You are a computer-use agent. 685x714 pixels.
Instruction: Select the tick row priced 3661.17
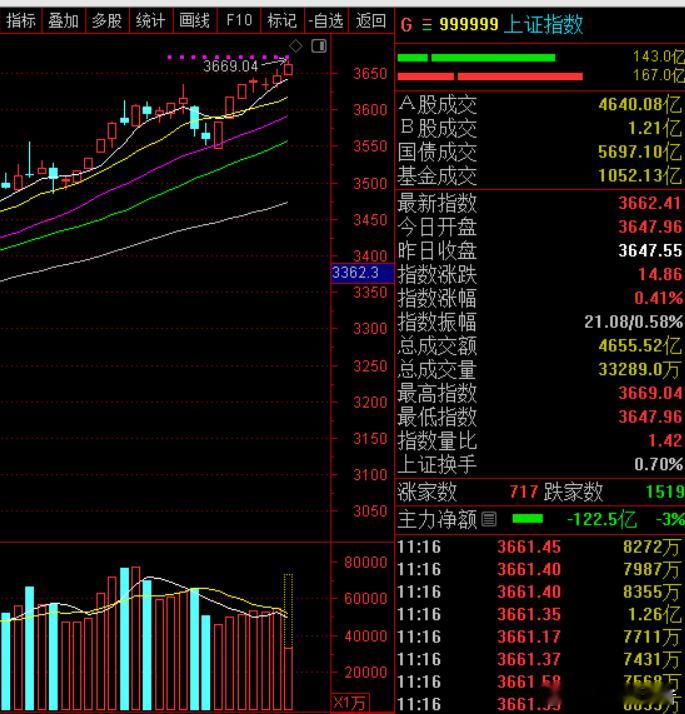(x=540, y=637)
